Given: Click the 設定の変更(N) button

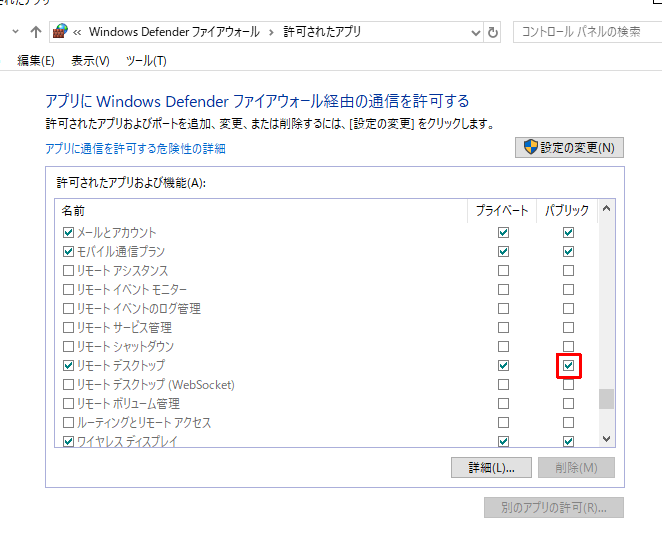Looking at the screenshot, I should (x=569, y=147).
